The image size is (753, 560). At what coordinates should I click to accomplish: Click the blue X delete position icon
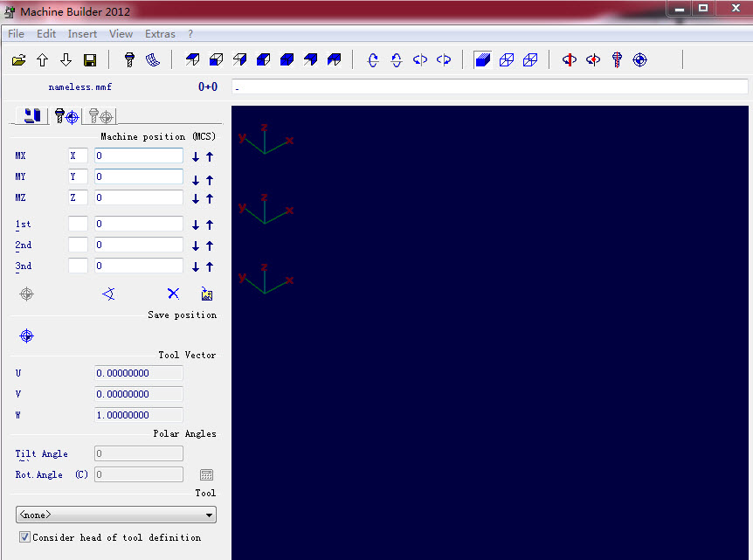(173, 294)
